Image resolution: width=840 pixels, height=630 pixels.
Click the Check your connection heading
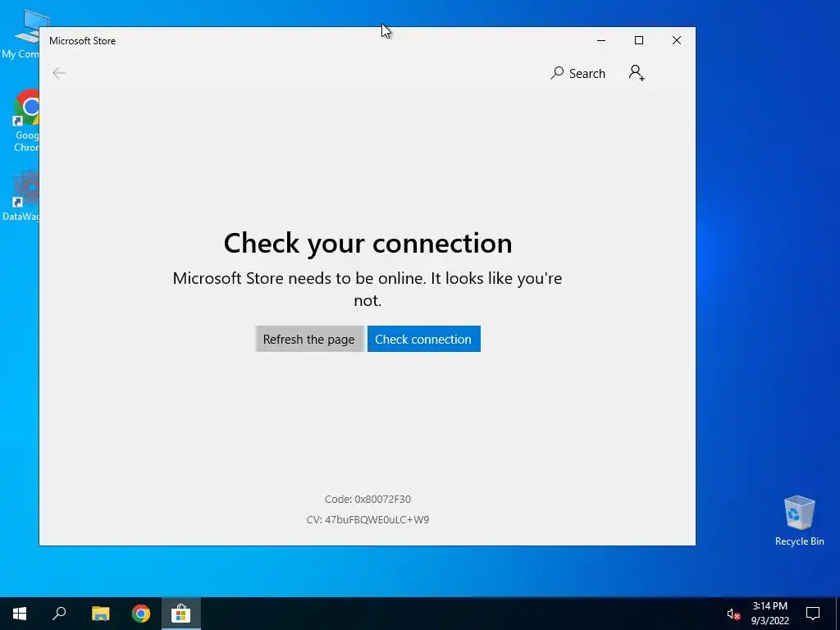coord(368,243)
